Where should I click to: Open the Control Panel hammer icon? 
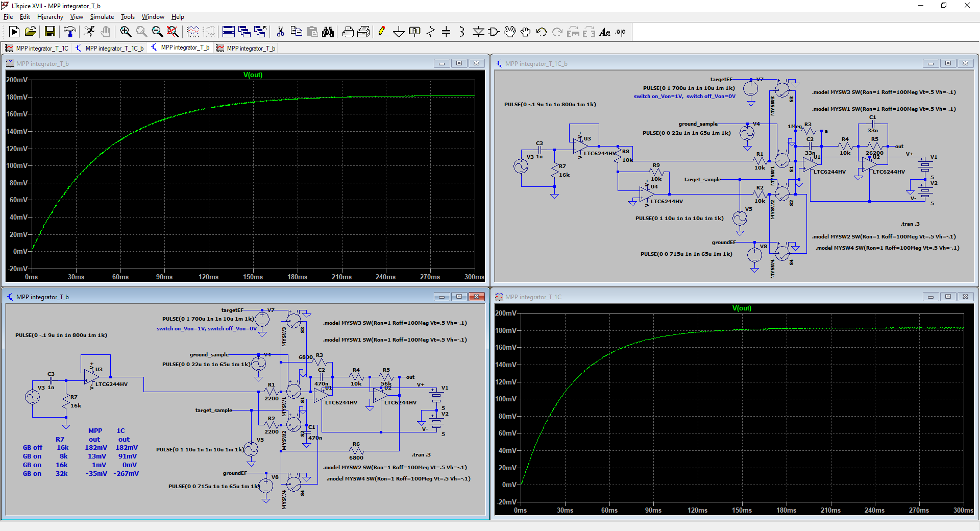(x=69, y=32)
